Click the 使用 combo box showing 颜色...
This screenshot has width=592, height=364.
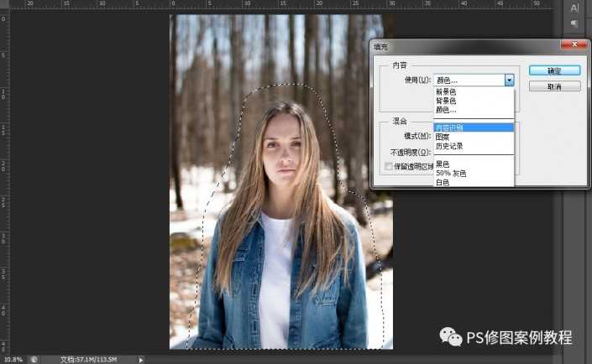pyautogui.click(x=474, y=80)
